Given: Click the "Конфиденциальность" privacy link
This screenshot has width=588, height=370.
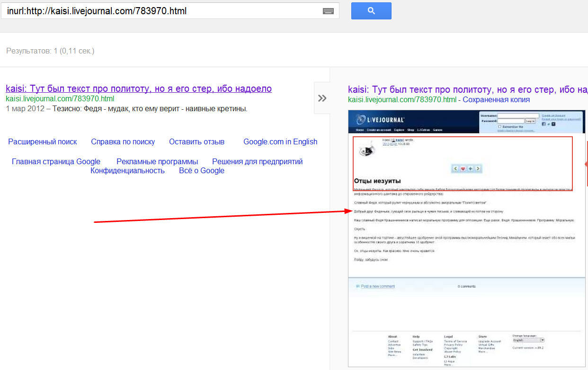Looking at the screenshot, I should tap(127, 170).
